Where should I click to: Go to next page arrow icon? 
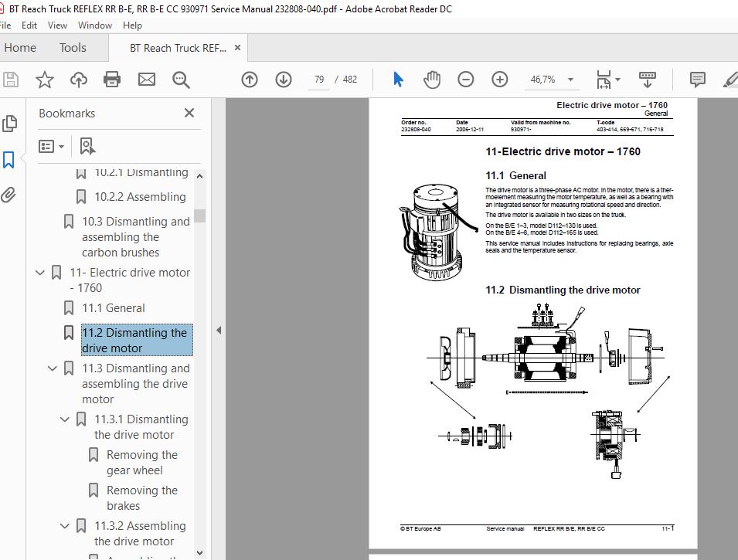(x=284, y=80)
